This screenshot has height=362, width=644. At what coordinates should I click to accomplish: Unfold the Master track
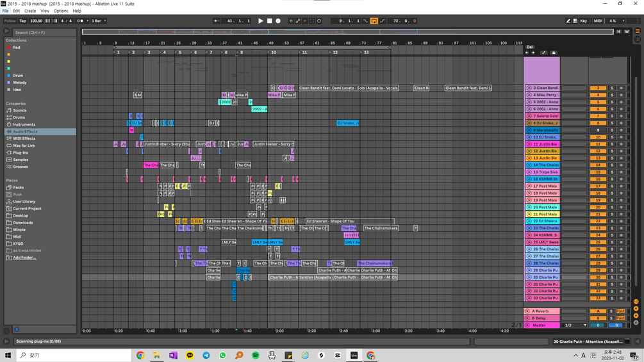click(x=527, y=325)
